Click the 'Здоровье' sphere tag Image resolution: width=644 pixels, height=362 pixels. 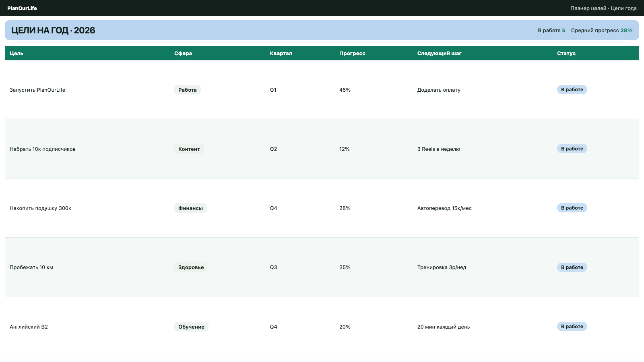click(x=191, y=267)
